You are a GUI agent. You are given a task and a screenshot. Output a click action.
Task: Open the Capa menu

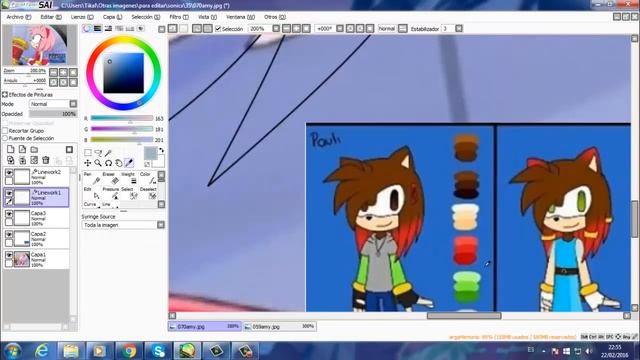112,17
